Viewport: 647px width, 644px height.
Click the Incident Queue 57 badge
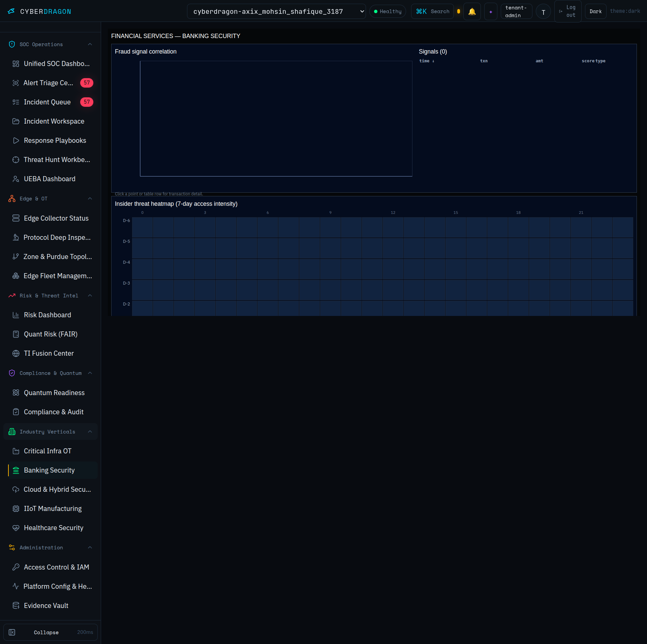click(87, 102)
